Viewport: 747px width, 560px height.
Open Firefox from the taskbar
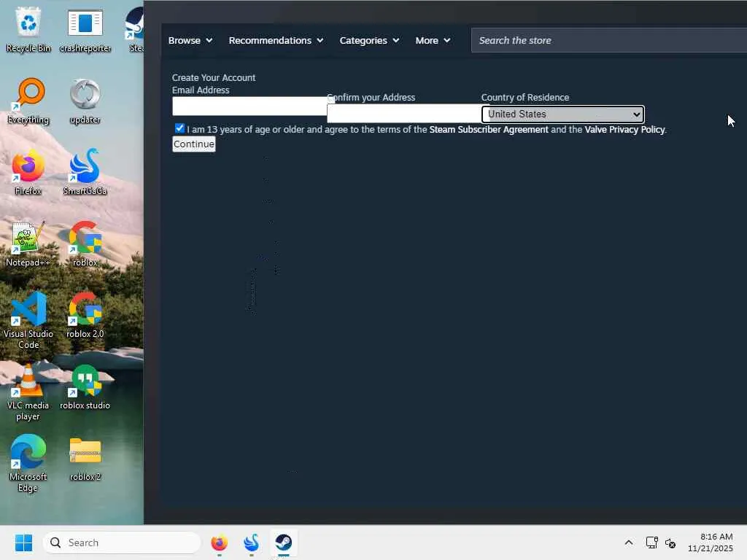[x=219, y=542]
